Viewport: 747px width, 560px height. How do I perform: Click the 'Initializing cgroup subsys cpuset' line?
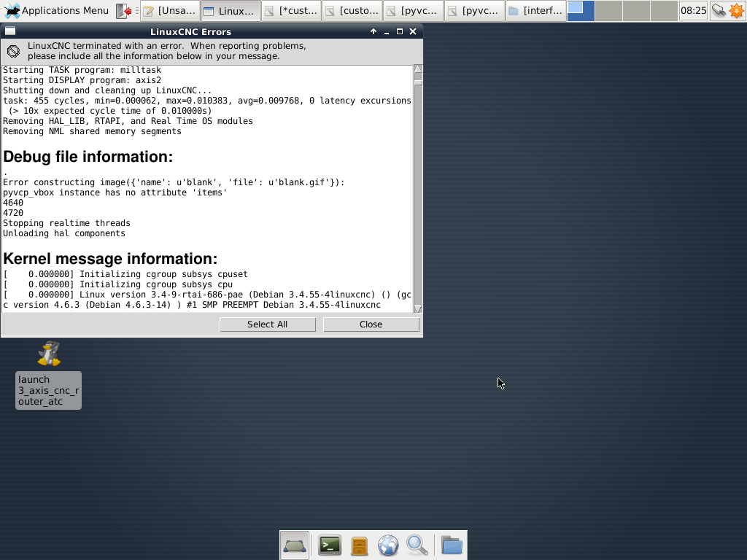click(125, 274)
